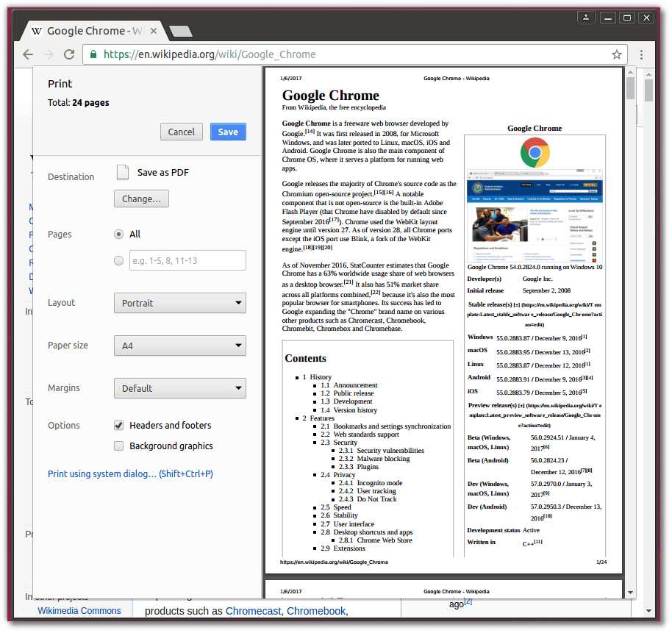The width and height of the screenshot is (672, 633).
Task: Reload the page with the refresh icon
Action: (x=69, y=54)
